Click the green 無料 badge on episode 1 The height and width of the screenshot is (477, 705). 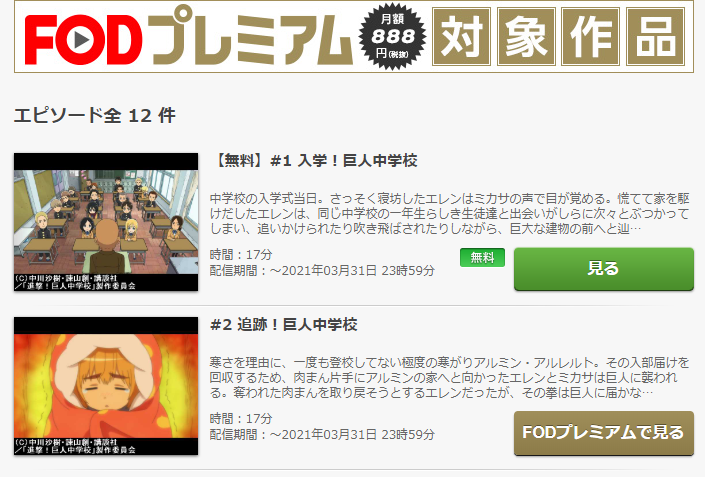[482, 258]
